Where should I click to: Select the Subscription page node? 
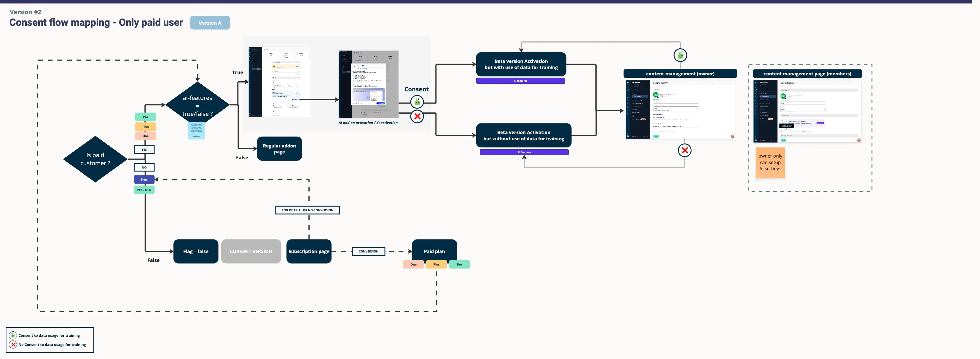309,252
